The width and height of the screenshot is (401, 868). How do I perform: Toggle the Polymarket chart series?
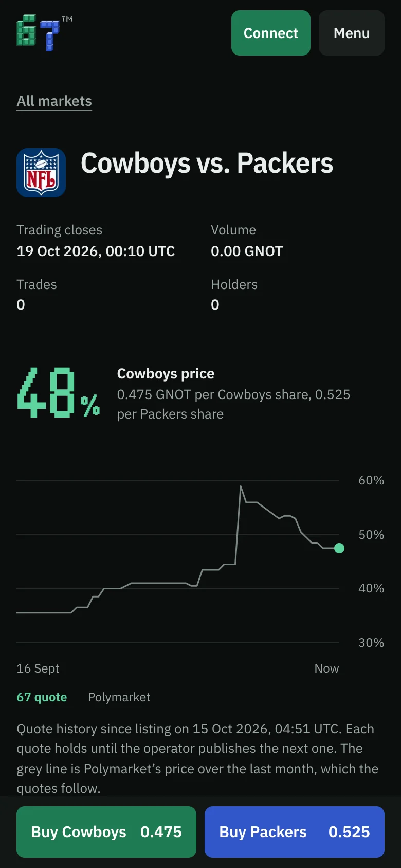119,697
